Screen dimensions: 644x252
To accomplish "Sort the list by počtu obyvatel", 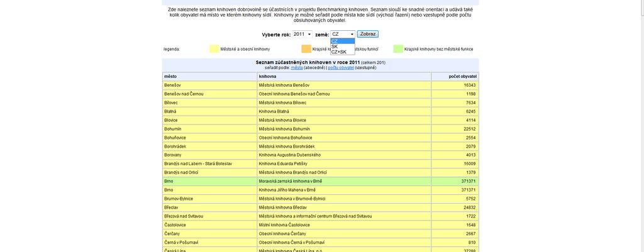I will [340, 67].
